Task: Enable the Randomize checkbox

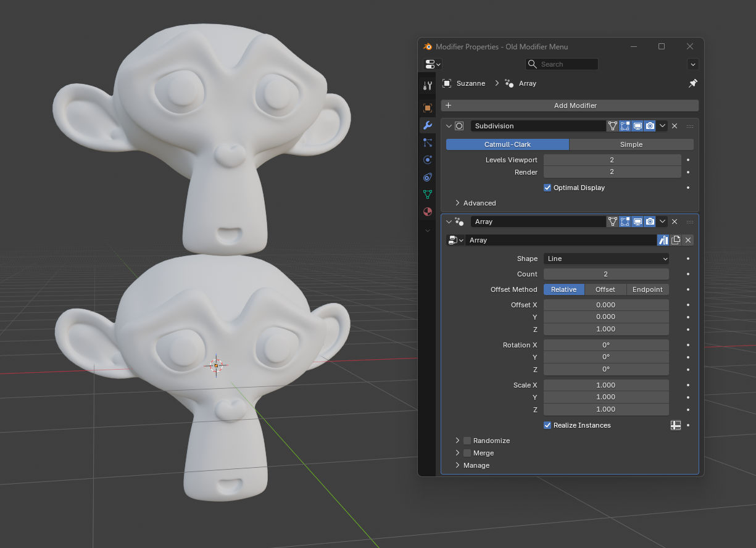Action: pos(467,441)
